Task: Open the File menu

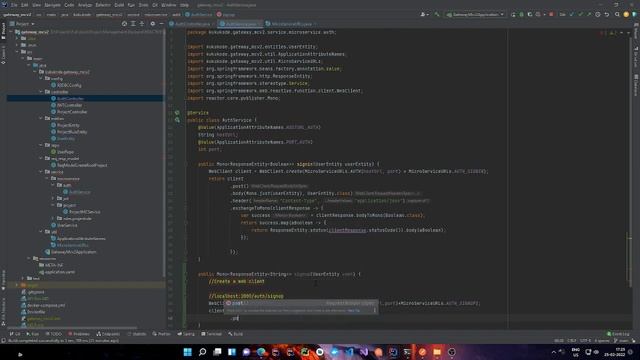Action: pos(14,5)
